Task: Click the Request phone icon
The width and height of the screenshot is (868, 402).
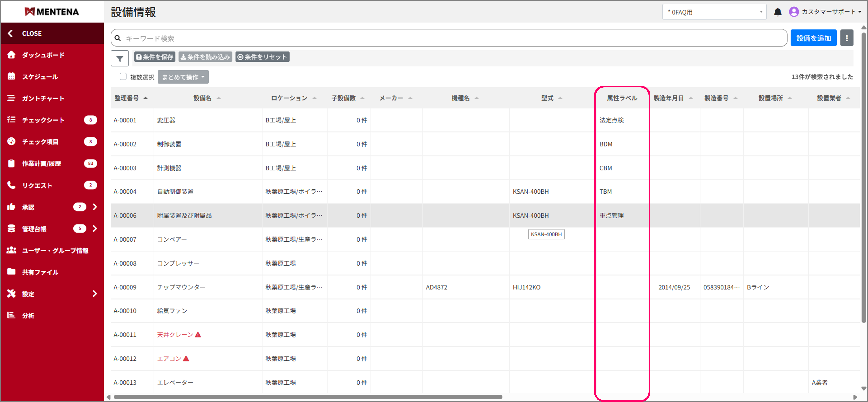Action: 11,185
